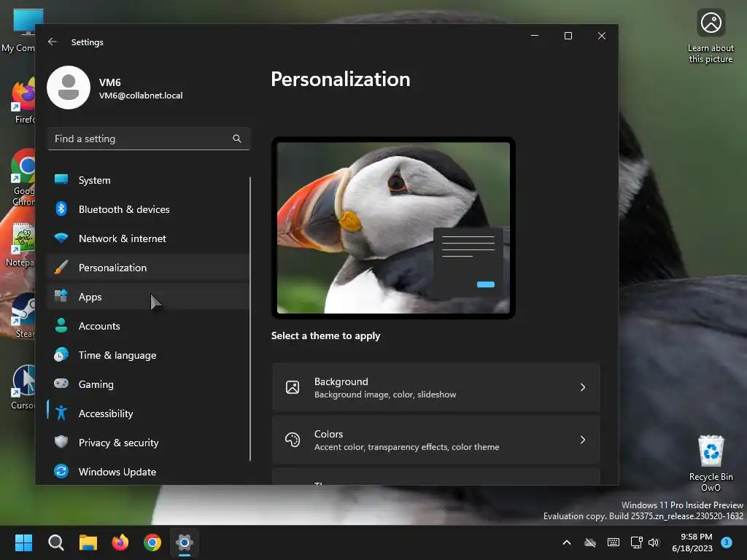Click the Bluetooth icon in sidebar

point(61,209)
